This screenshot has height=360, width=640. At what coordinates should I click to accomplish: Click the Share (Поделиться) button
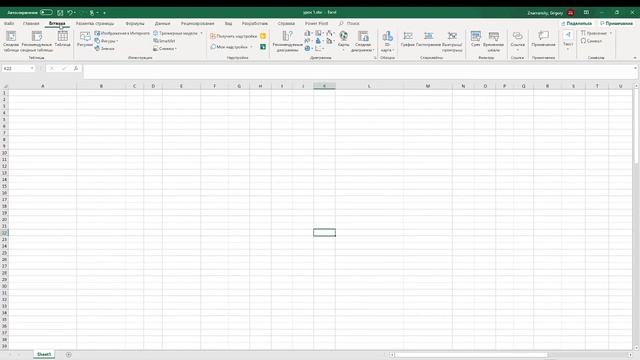576,24
